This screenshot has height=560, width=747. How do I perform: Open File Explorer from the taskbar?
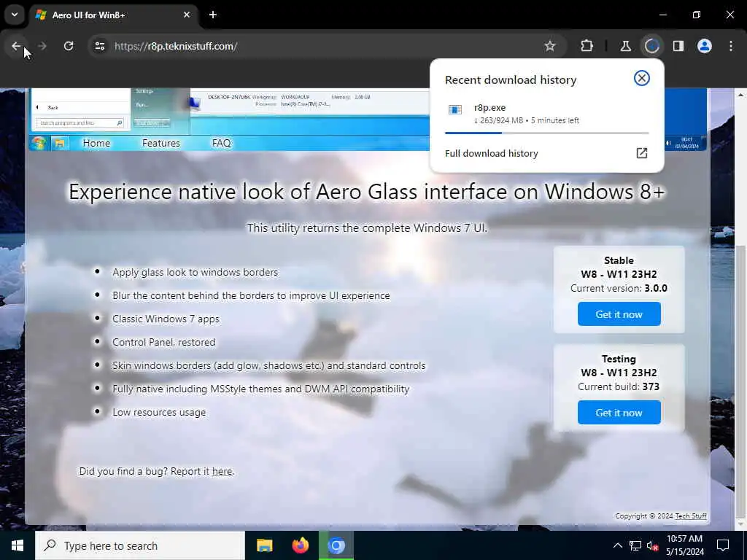pos(264,545)
